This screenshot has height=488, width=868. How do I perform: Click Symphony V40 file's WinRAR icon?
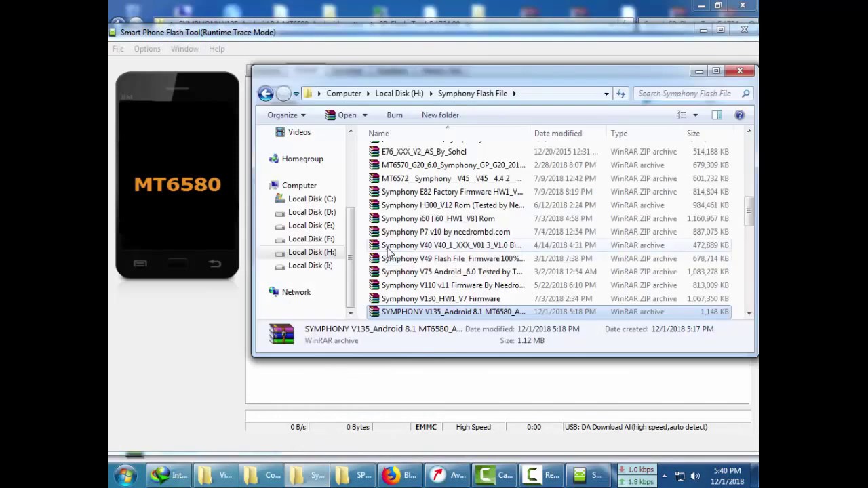pos(374,245)
